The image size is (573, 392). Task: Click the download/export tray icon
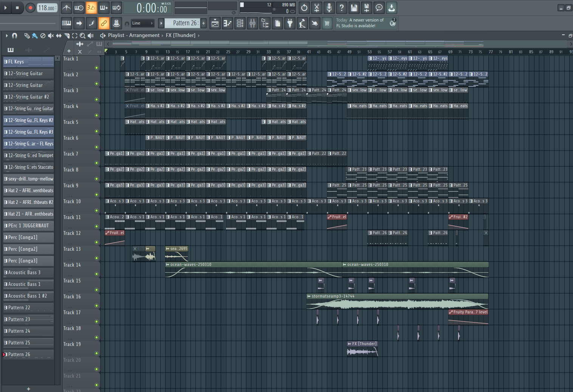[392, 8]
